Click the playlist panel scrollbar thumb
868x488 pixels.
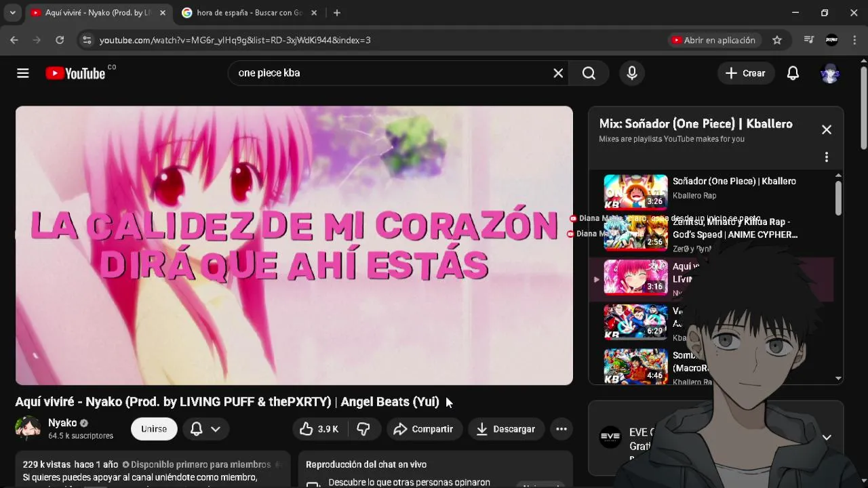pos(838,199)
